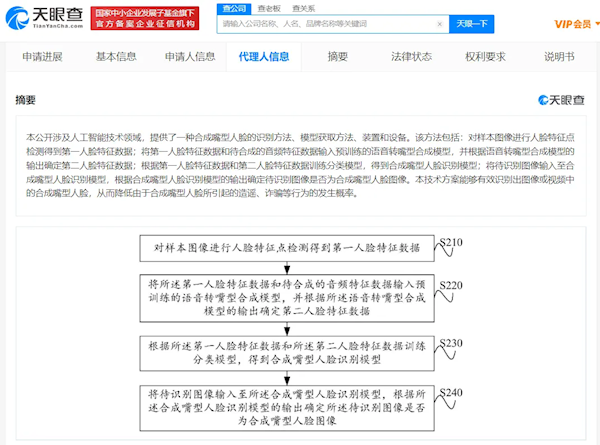Select the 代理人信息 tab
The image size is (600, 445).
(x=264, y=57)
